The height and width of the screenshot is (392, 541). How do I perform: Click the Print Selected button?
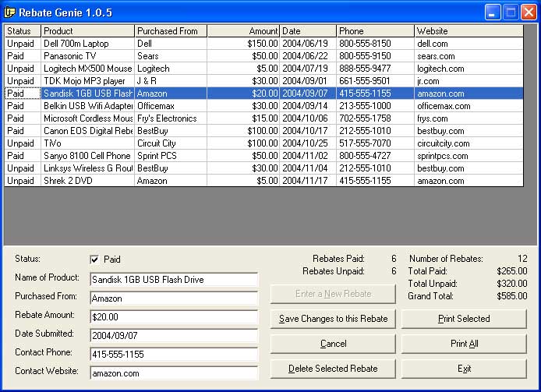pyautogui.click(x=464, y=319)
